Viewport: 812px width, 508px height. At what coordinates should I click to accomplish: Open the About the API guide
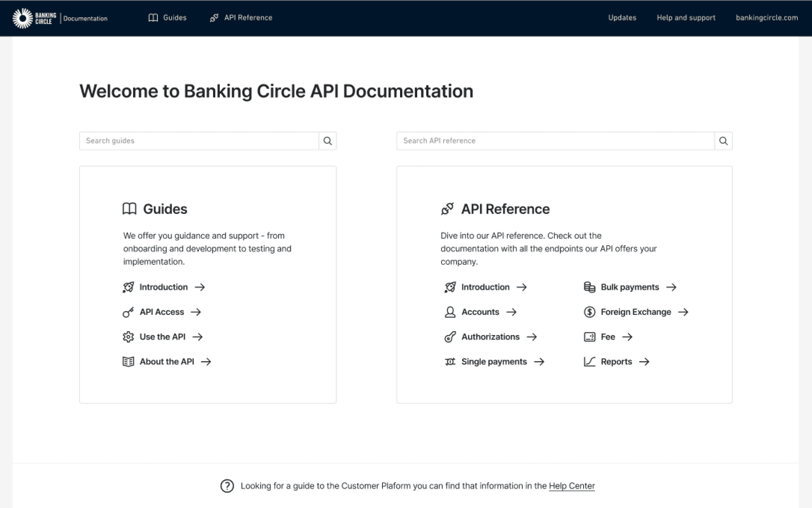coord(166,362)
